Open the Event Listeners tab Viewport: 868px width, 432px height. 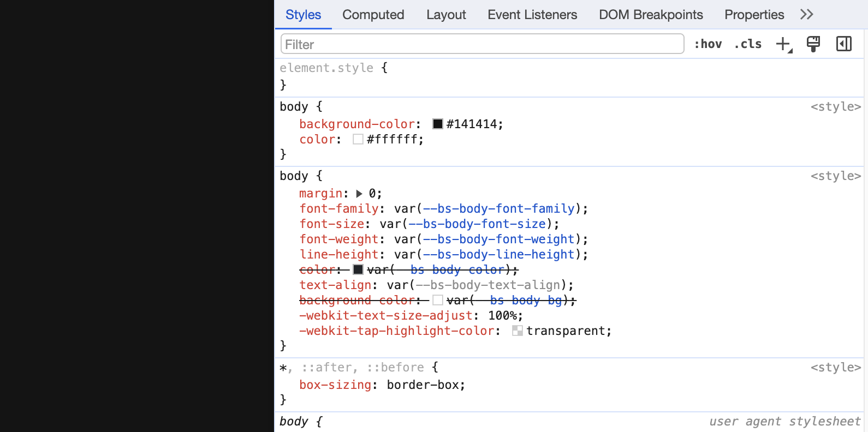(x=532, y=15)
